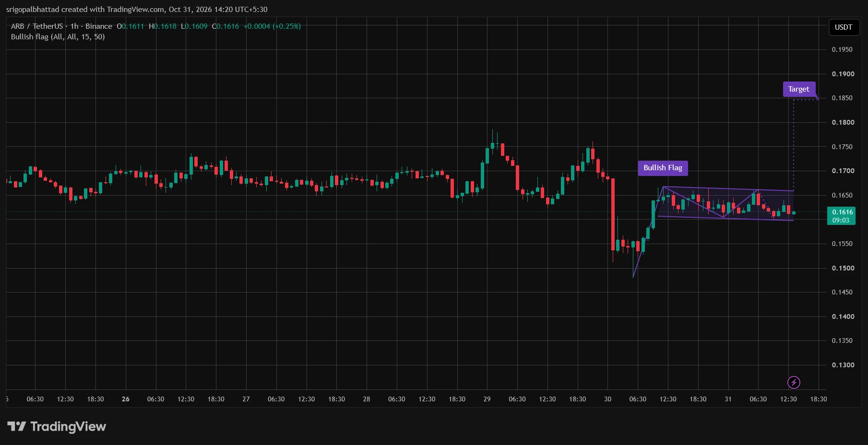This screenshot has width=868, height=445.
Task: Click date label 27 on time axis
Action: point(246,399)
